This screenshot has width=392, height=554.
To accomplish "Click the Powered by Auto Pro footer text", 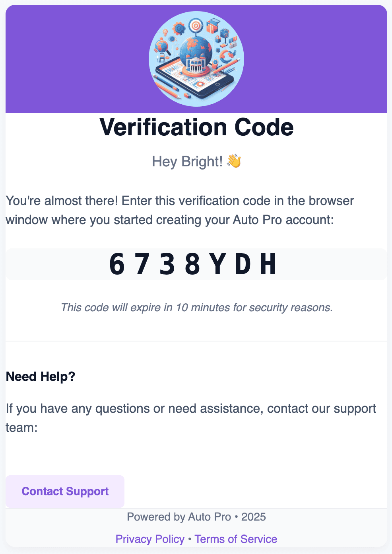I will click(196, 517).
